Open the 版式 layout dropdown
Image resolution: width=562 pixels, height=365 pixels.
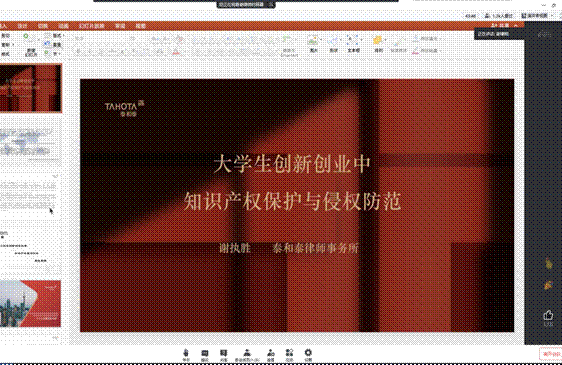(x=57, y=35)
